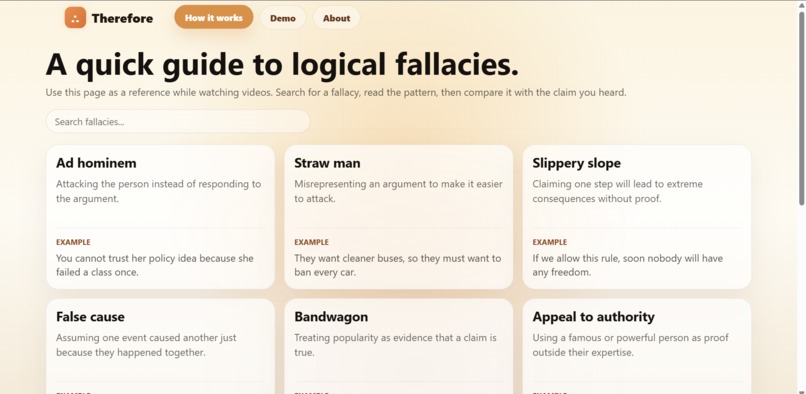Select the Straw man card title

click(327, 163)
